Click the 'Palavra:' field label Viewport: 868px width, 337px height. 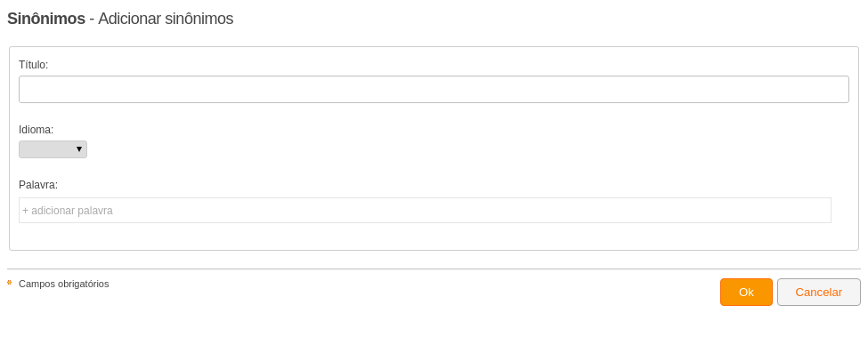click(38, 185)
